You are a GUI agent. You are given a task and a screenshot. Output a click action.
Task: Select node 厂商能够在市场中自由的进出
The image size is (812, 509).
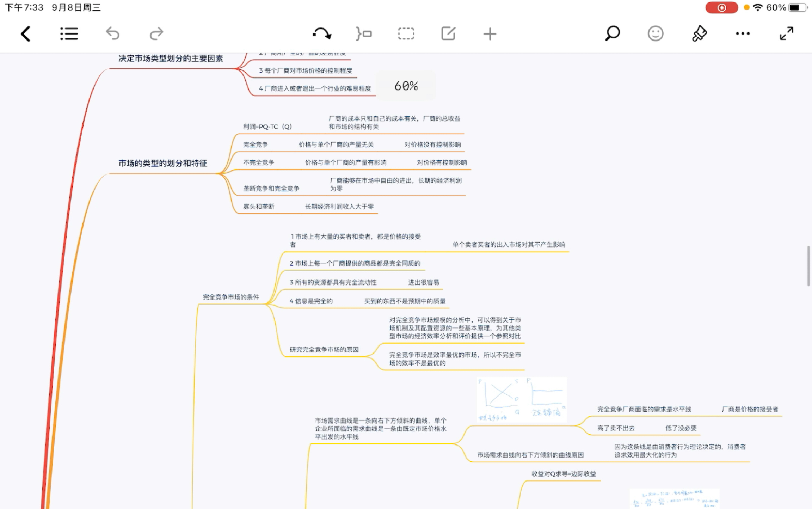(396, 184)
